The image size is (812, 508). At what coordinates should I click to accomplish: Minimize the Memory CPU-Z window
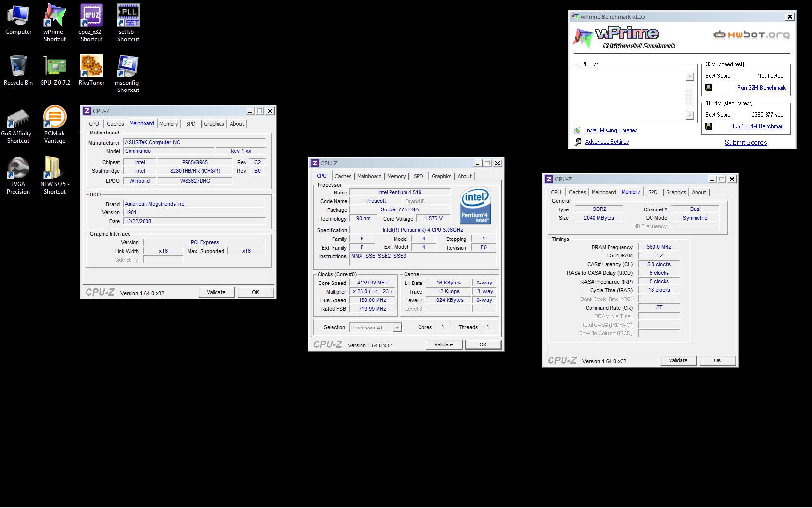click(712, 179)
